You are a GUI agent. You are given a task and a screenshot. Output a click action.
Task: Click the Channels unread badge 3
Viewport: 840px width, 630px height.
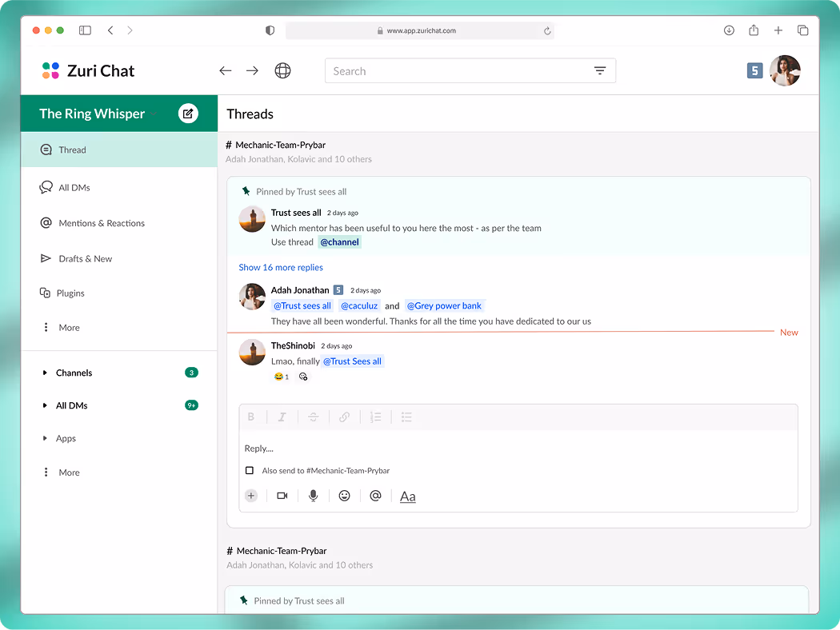pos(191,373)
